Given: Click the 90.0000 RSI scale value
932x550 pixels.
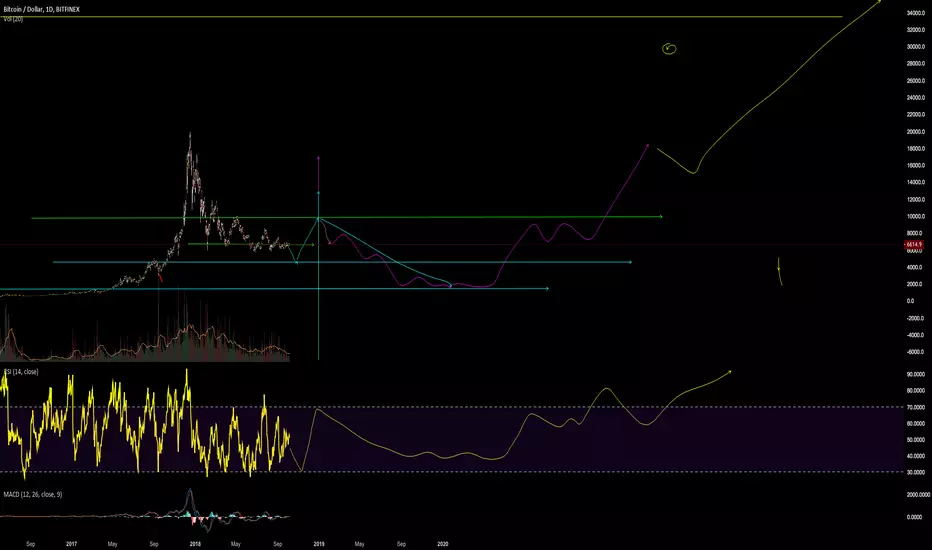Looking at the screenshot, I should 916,375.
